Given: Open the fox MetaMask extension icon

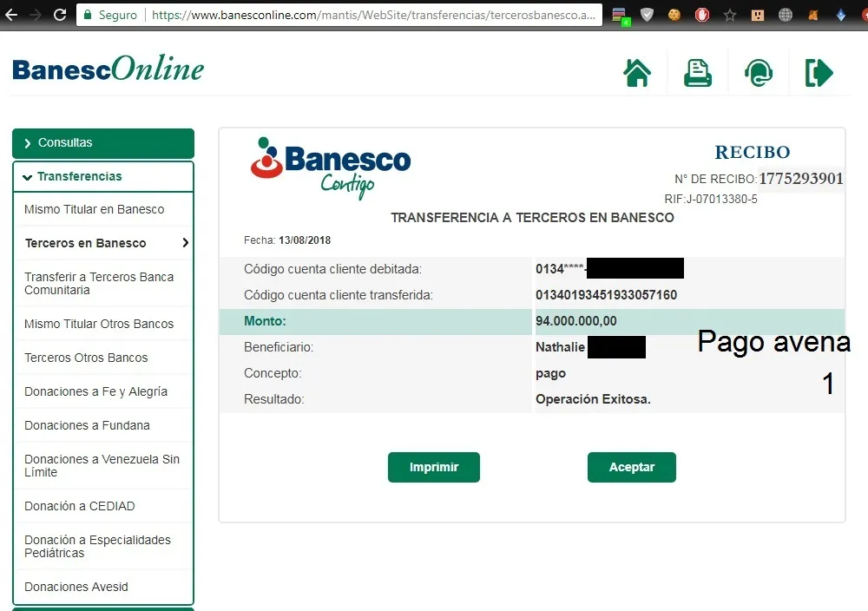Looking at the screenshot, I should coord(812,15).
